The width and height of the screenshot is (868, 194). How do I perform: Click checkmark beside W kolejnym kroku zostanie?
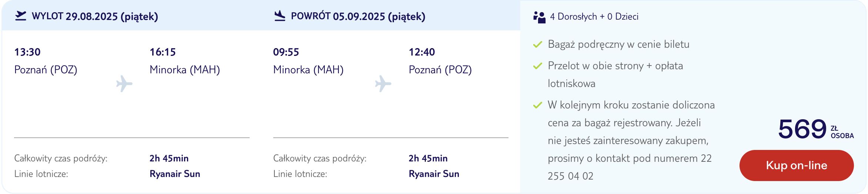pos(537,106)
